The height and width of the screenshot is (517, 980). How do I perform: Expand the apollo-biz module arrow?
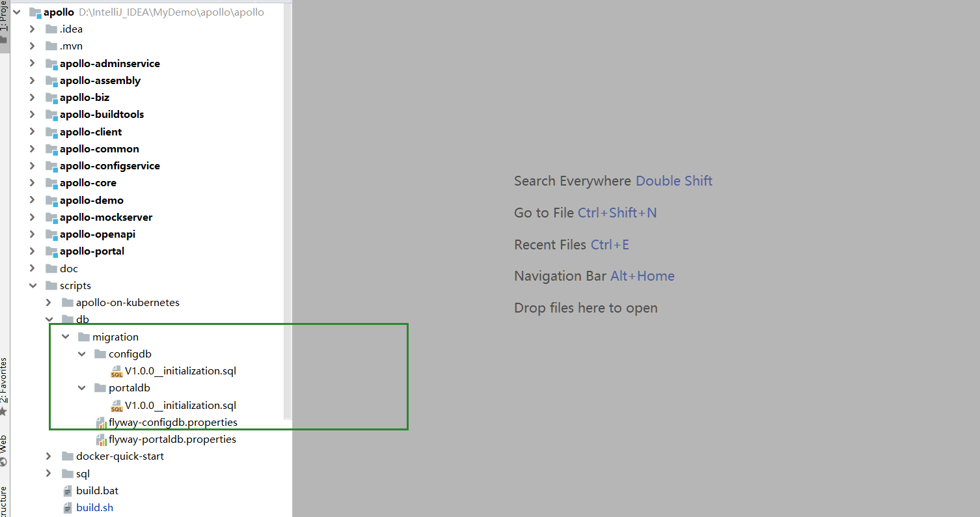(32, 98)
